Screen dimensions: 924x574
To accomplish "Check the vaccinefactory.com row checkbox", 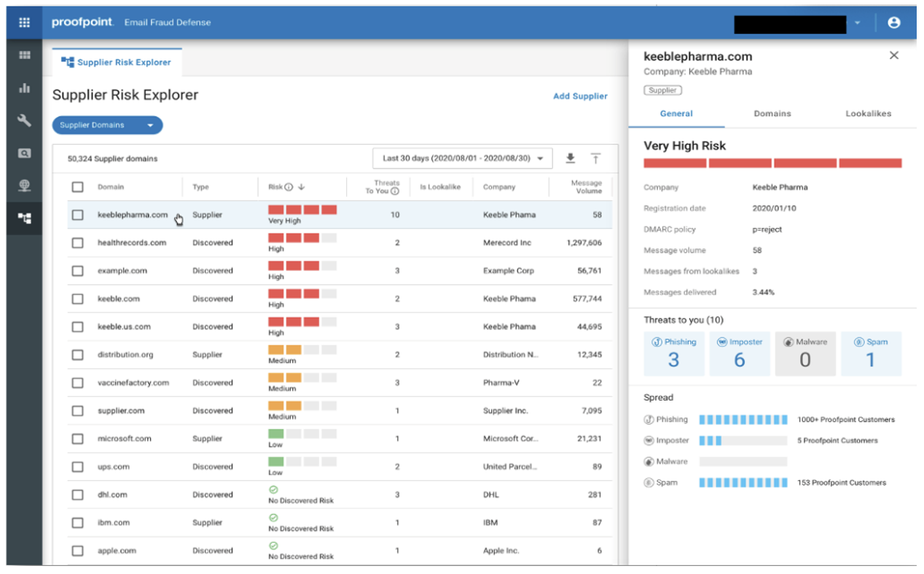I will (77, 382).
